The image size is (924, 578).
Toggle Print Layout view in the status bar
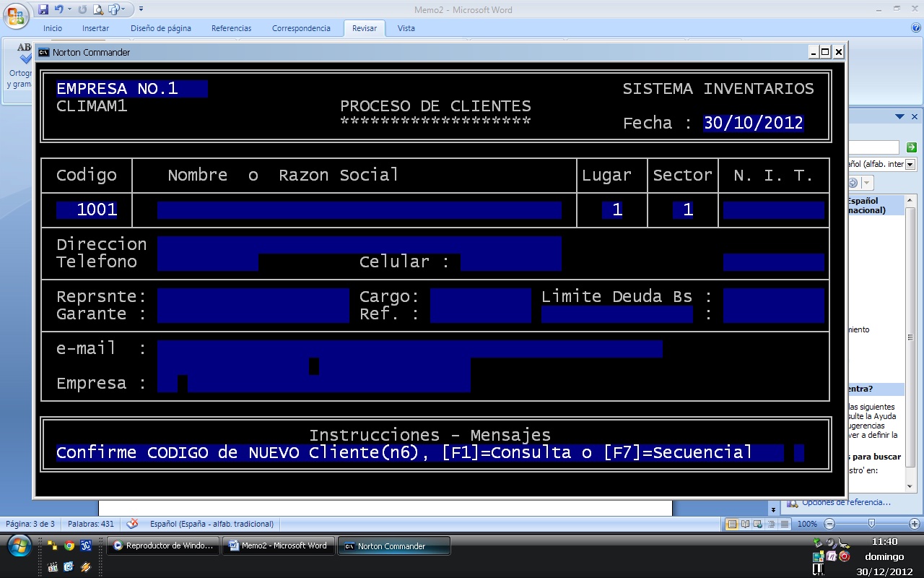(732, 523)
